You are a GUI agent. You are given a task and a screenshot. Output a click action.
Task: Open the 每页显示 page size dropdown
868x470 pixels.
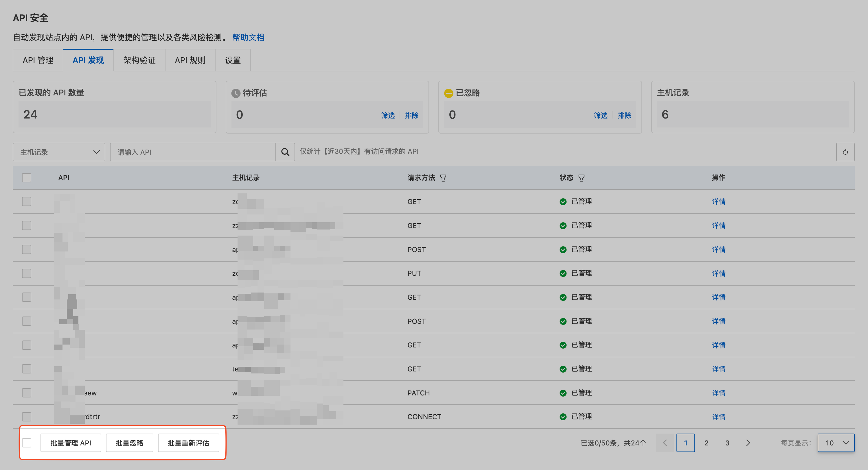[x=836, y=443]
